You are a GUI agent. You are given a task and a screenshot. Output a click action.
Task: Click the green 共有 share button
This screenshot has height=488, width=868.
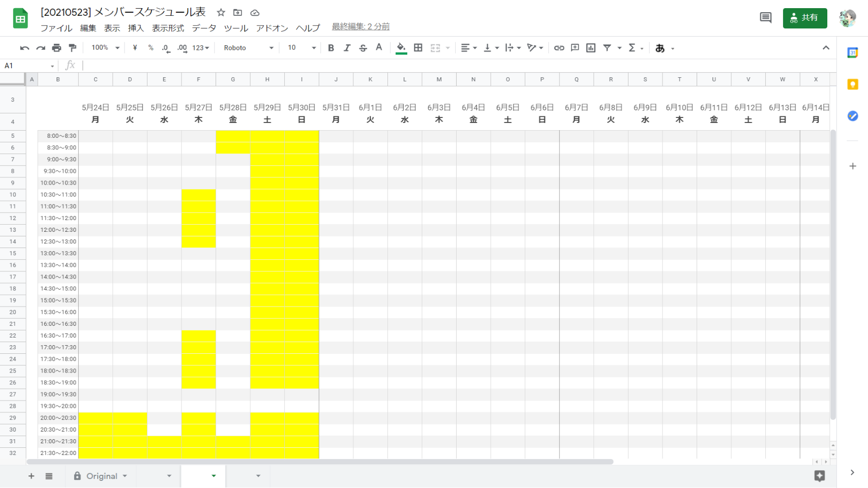804,18
